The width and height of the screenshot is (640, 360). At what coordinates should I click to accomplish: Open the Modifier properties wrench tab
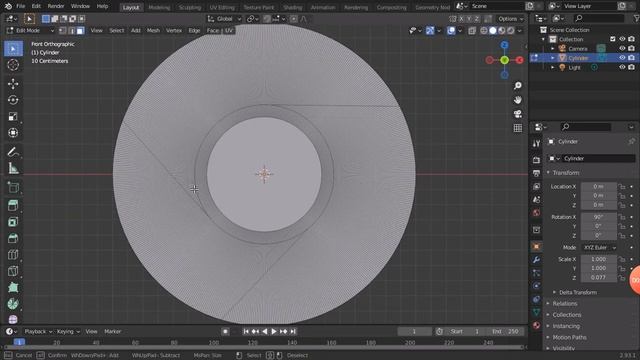[536, 260]
